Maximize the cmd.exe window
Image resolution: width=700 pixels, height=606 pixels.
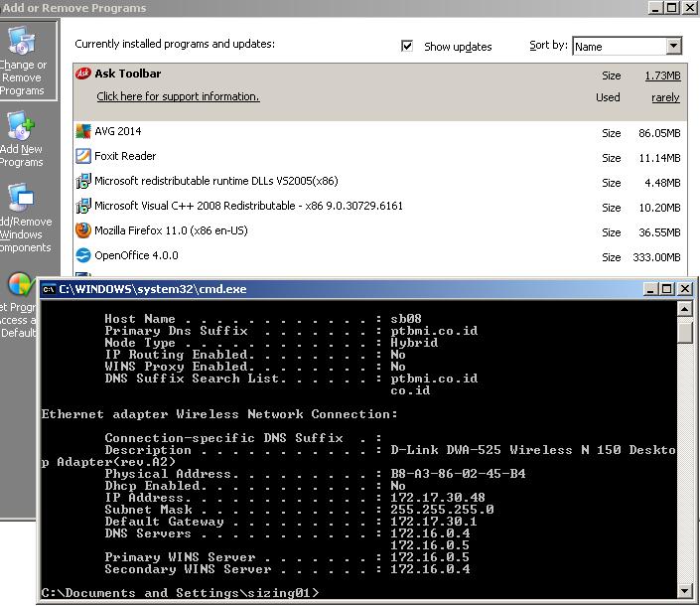click(x=668, y=289)
